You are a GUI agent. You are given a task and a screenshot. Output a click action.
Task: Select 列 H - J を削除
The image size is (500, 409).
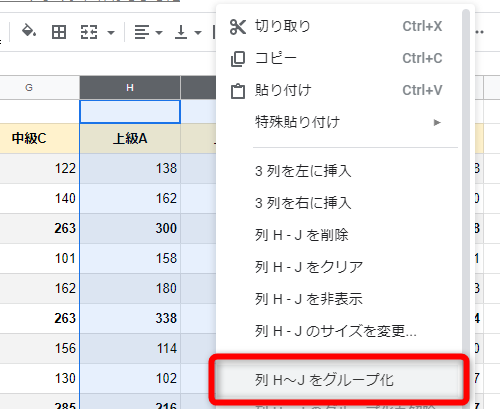tap(339, 235)
